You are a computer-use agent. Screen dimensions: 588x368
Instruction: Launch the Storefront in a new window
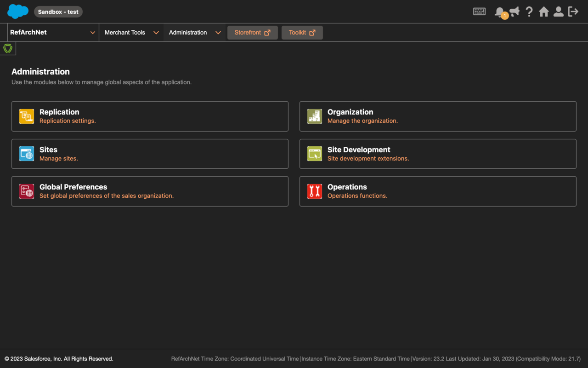252,32
